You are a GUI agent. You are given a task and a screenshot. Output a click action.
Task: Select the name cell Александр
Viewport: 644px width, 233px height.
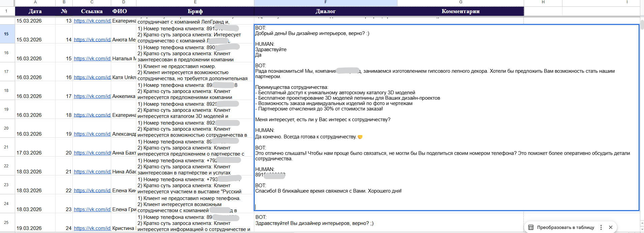click(x=124, y=128)
